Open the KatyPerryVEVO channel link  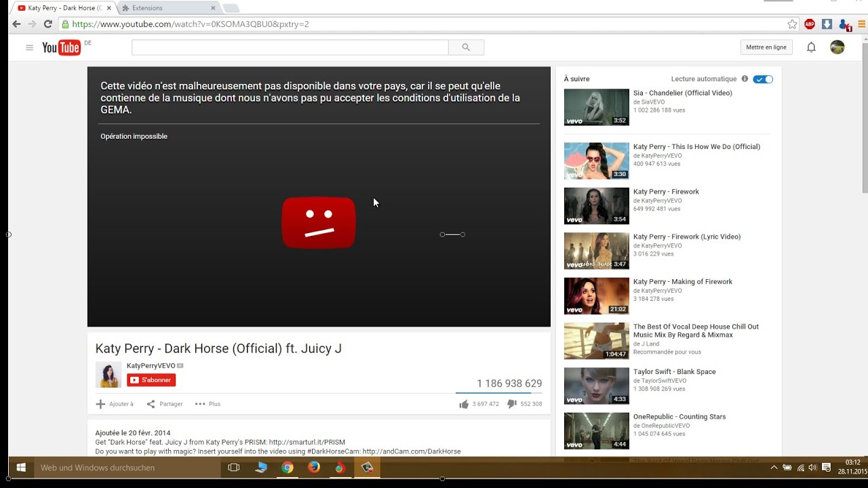[151, 365]
